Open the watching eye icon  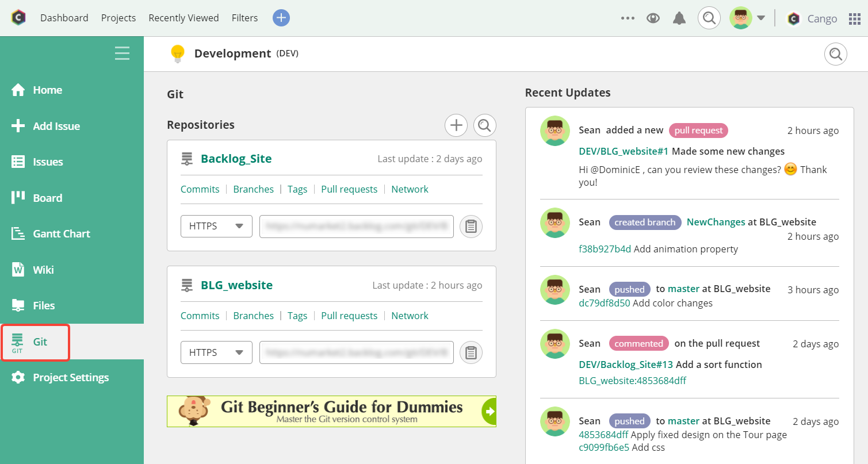[x=653, y=18]
